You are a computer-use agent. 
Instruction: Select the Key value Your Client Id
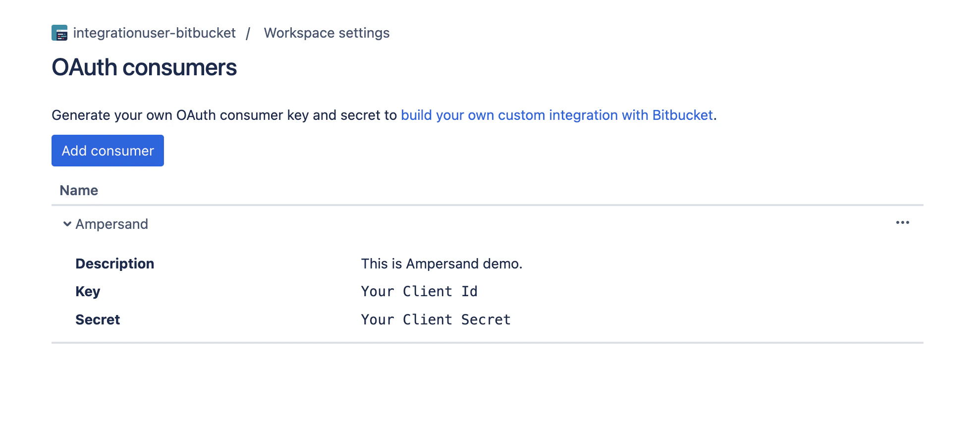click(419, 291)
